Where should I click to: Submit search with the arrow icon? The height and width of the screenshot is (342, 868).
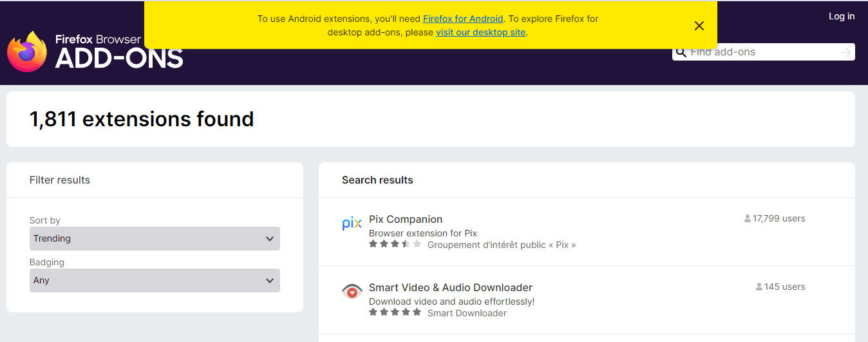pyautogui.click(x=845, y=52)
